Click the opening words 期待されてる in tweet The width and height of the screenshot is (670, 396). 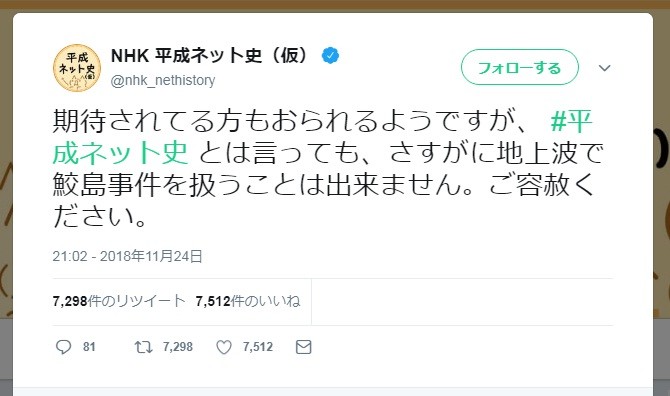click(134, 121)
